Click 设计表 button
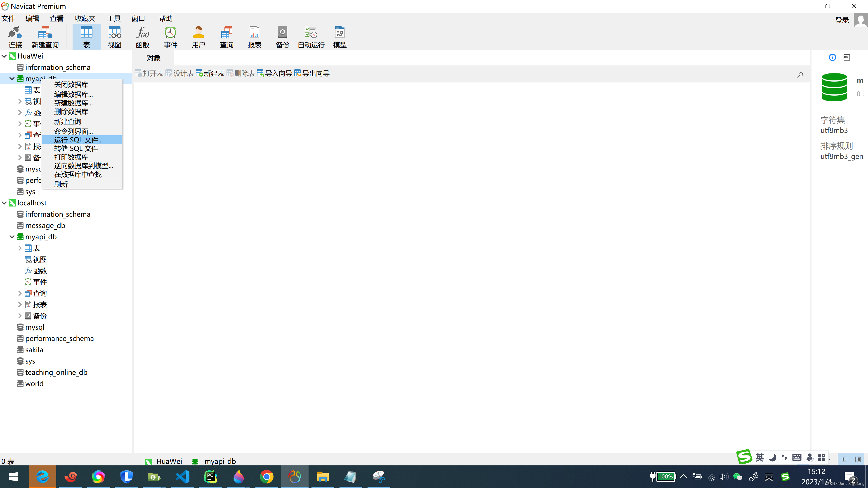Image resolution: width=868 pixels, height=488 pixels. 180,73
